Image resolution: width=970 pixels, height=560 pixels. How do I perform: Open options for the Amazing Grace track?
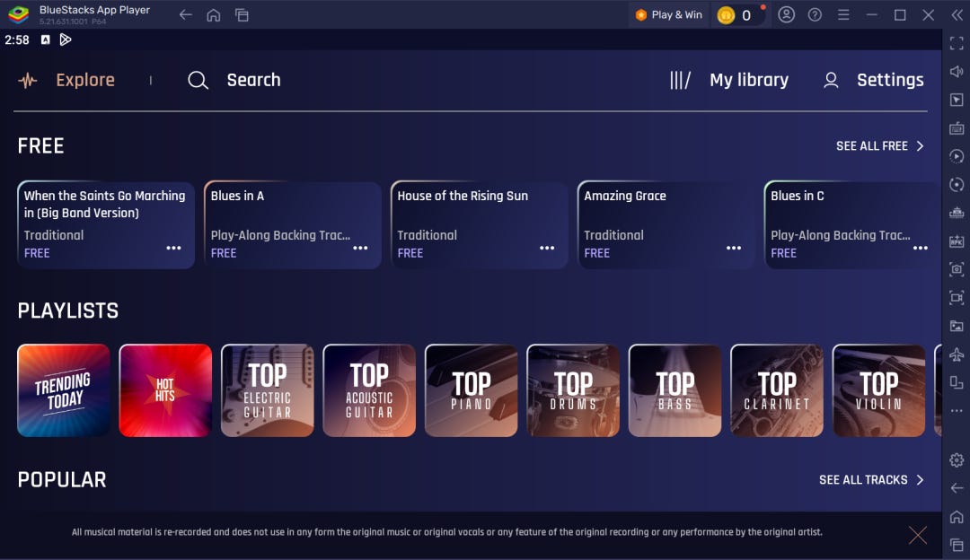(734, 247)
